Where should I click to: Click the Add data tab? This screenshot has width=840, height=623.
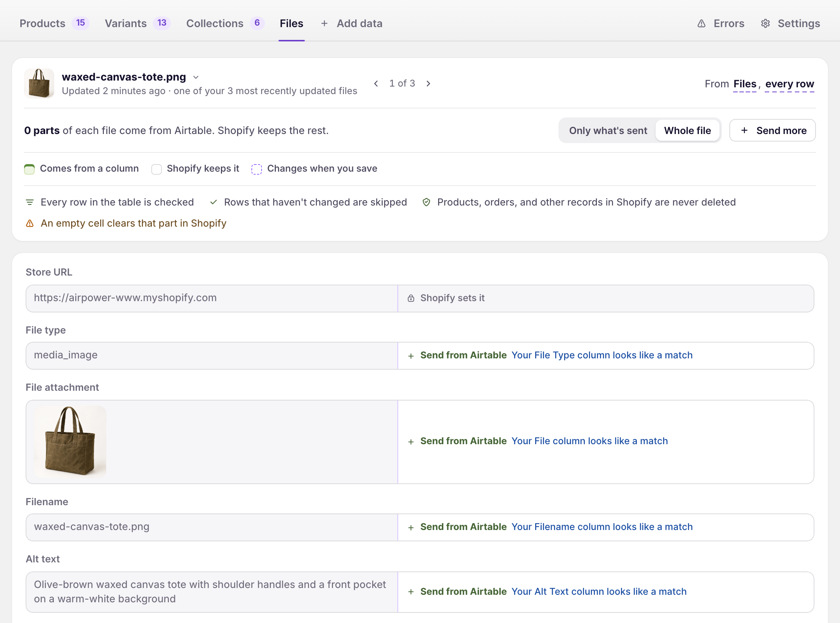coord(352,23)
